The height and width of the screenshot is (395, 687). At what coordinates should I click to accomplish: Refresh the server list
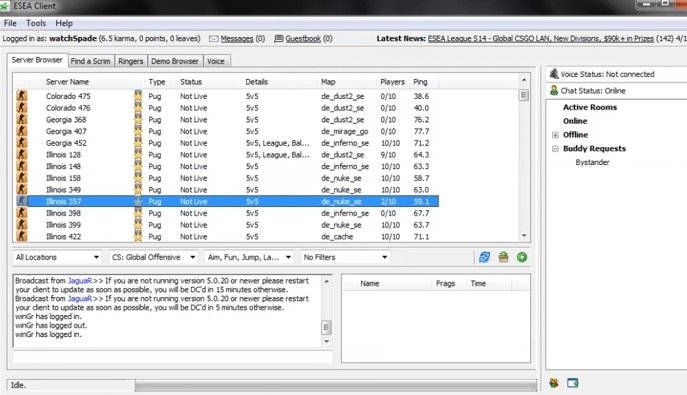(x=484, y=257)
